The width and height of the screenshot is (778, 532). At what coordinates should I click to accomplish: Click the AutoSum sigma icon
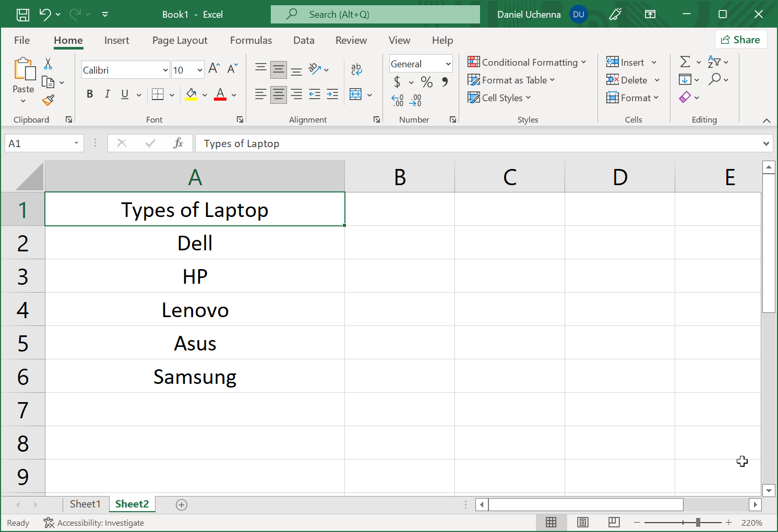(x=685, y=62)
